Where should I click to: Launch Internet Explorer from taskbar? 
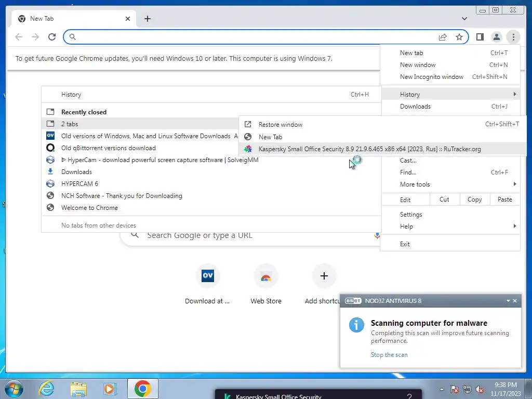coord(46,389)
